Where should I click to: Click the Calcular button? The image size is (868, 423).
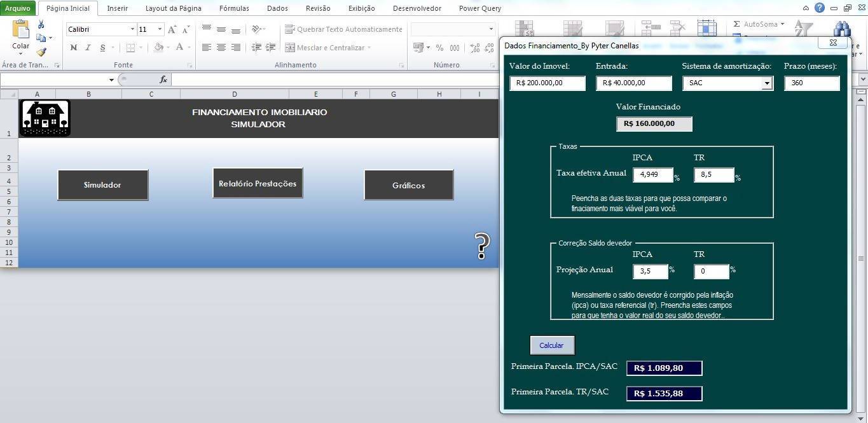pyautogui.click(x=552, y=345)
